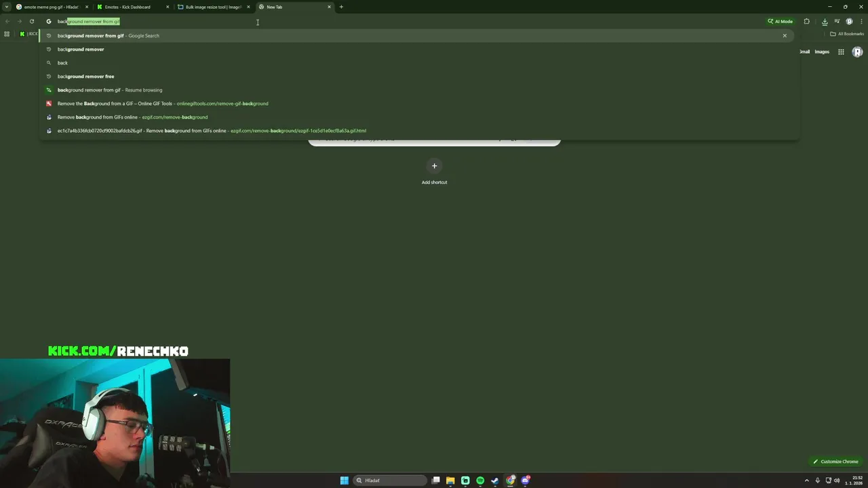Click the microphone icon in system tray
Image resolution: width=868 pixels, height=488 pixels.
(818, 481)
